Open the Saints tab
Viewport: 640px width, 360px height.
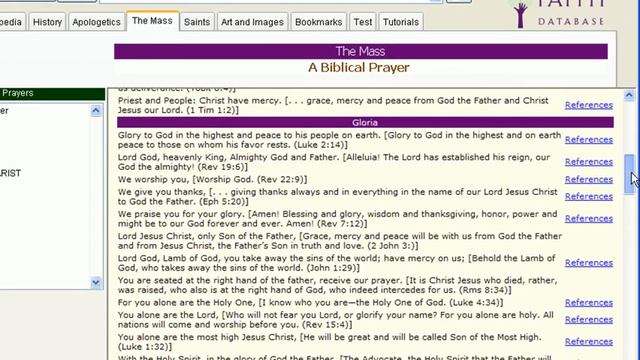197,22
